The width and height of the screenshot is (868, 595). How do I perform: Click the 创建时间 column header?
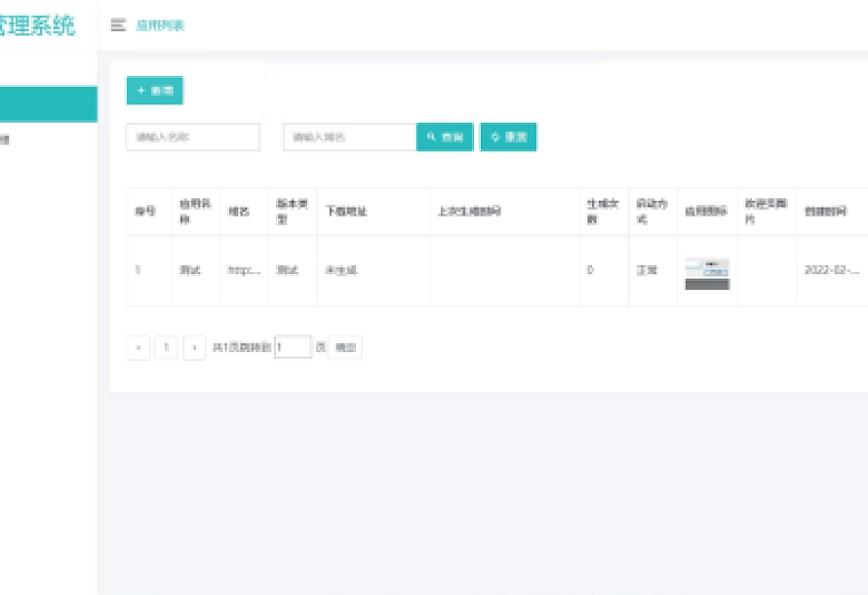825,212
